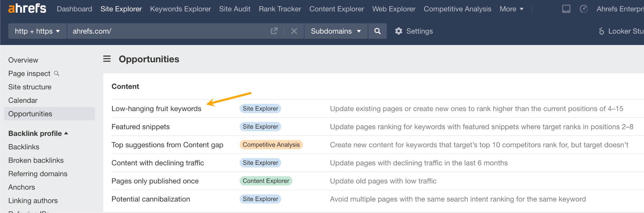Open Anchors report
Image resolution: width=644 pixels, height=213 pixels.
click(22, 187)
